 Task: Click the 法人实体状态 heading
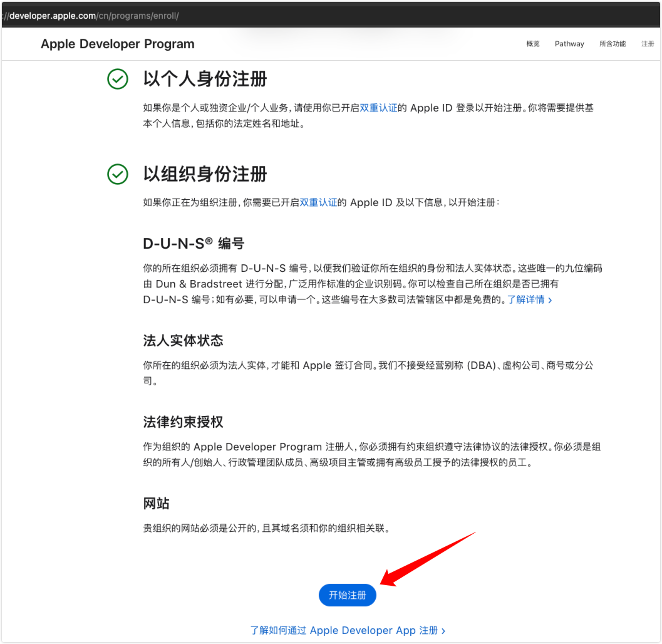pyautogui.click(x=183, y=340)
